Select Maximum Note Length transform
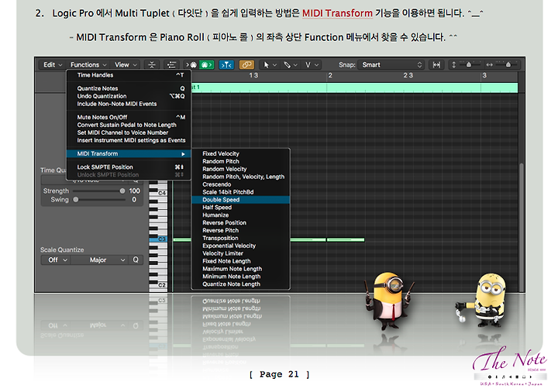 click(240, 269)
